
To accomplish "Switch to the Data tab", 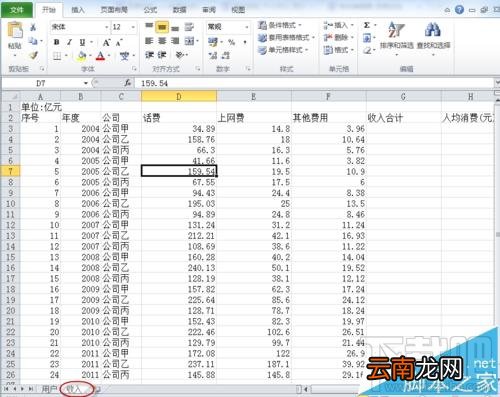I will click(179, 10).
